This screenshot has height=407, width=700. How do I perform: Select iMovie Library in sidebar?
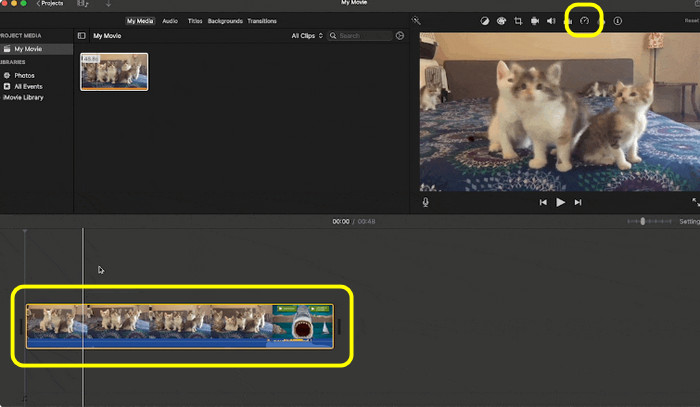tap(23, 97)
